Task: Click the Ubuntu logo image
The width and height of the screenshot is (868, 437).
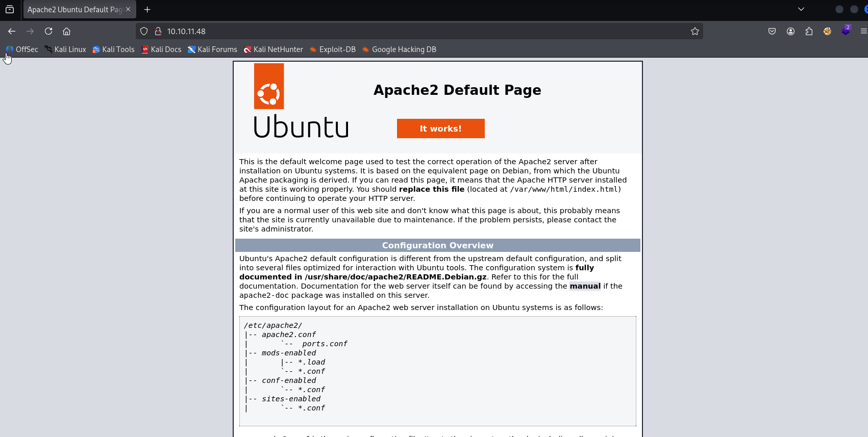Action: 301,101
